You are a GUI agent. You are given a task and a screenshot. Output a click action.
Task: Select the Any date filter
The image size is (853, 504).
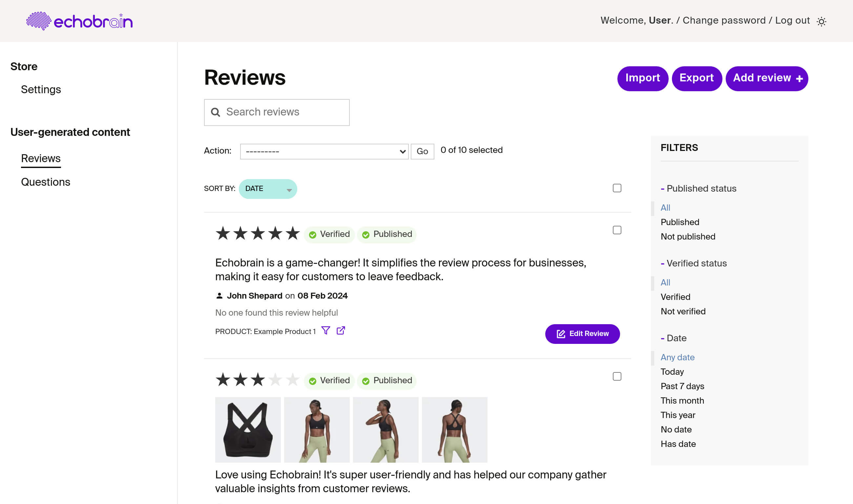tap(677, 357)
